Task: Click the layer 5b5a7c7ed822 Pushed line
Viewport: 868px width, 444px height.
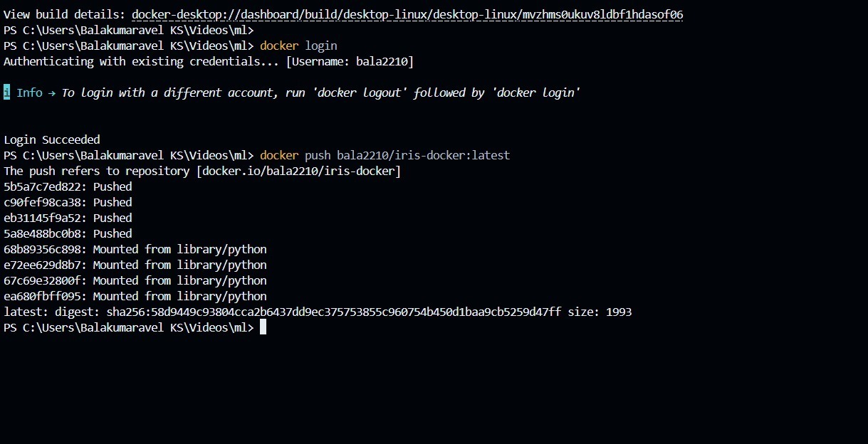Action: tap(68, 186)
